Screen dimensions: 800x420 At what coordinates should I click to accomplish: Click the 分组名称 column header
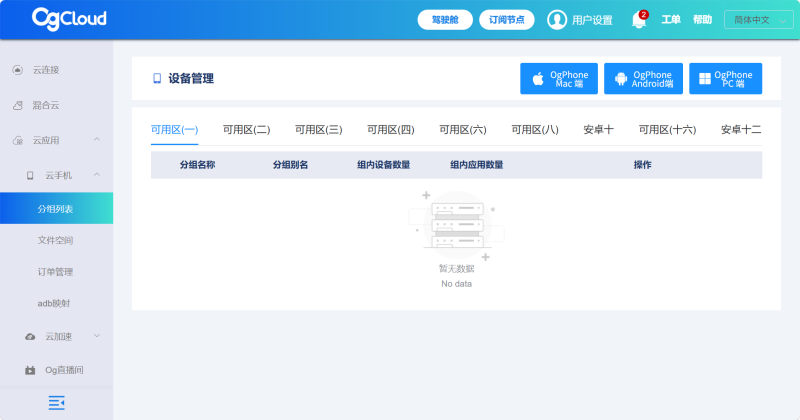[x=197, y=165]
